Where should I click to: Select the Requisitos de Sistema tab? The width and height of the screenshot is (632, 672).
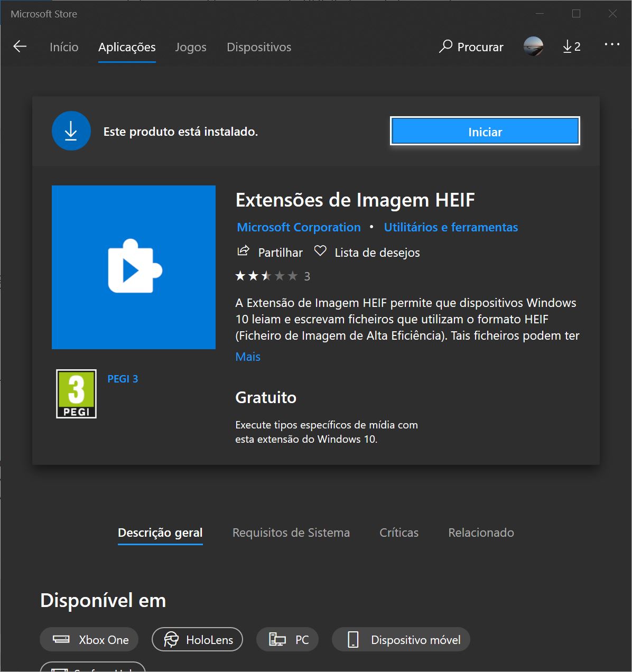point(291,533)
